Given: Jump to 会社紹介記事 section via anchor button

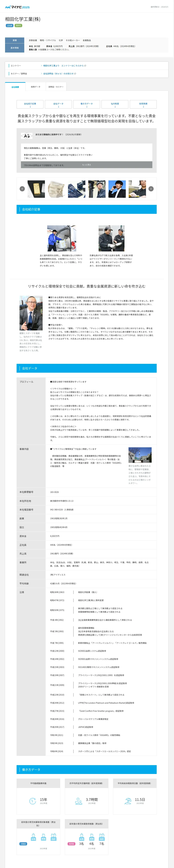Looking at the screenshot, I should point(30,104).
